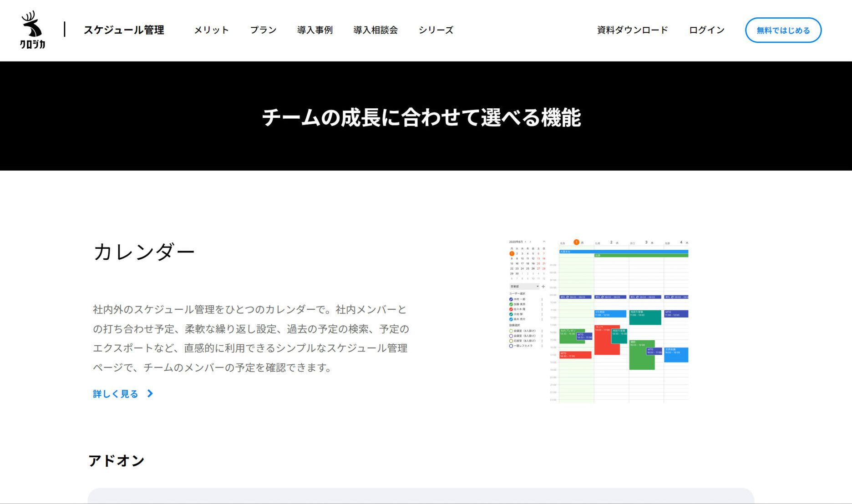Click the red avatar circle beside 佐々木 隆

511,309
